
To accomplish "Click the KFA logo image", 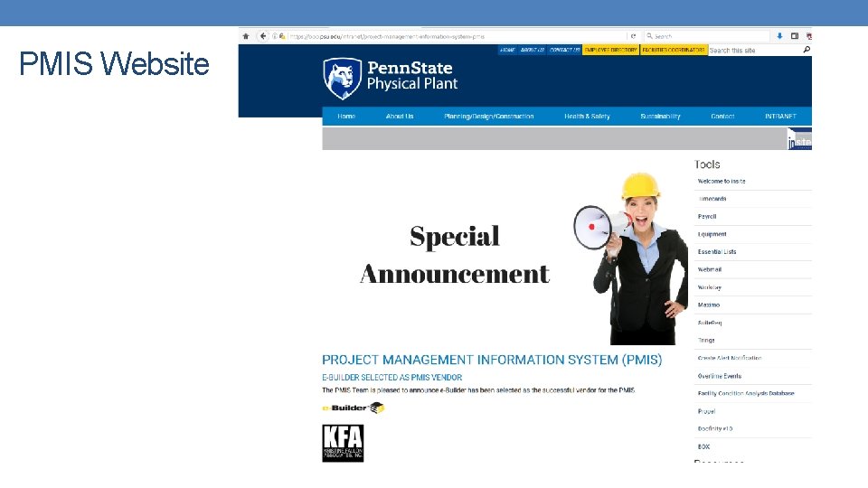I will pos(343,443).
